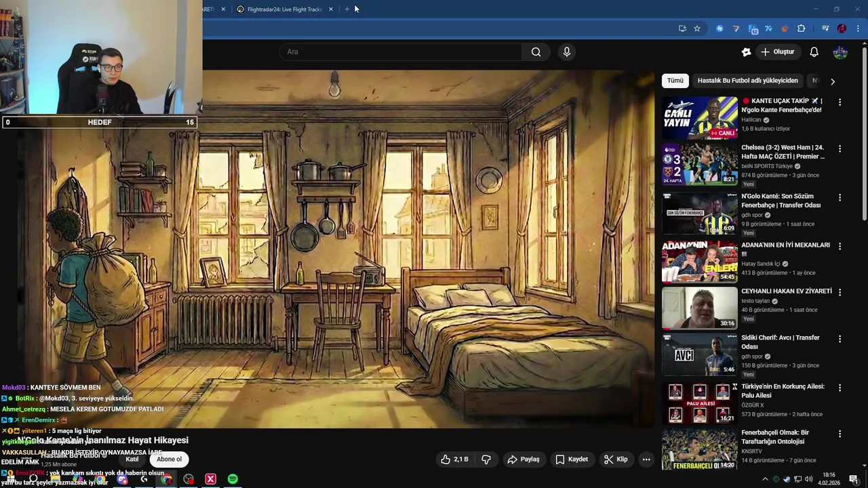Image resolution: width=868 pixels, height=488 pixels.
Task: Open the media controls icon in Chrome toolbar
Action: 825,28
